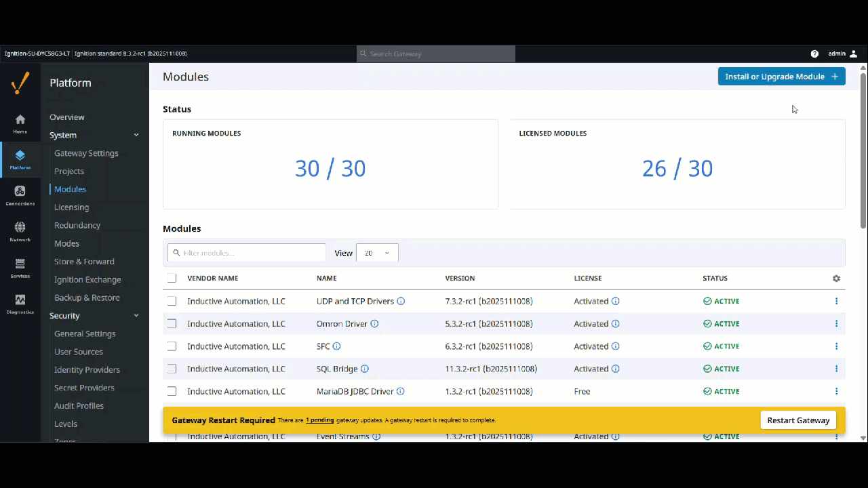Collapse the System navigation section

(x=136, y=135)
